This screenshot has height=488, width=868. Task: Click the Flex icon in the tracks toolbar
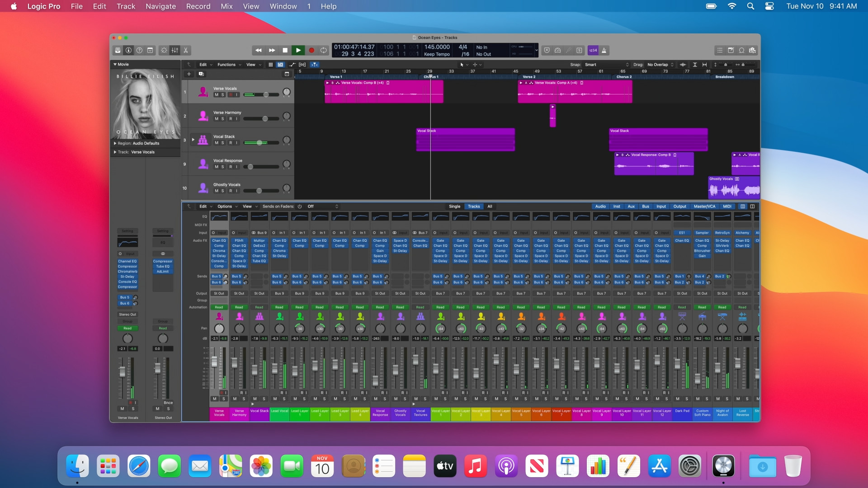tap(302, 65)
